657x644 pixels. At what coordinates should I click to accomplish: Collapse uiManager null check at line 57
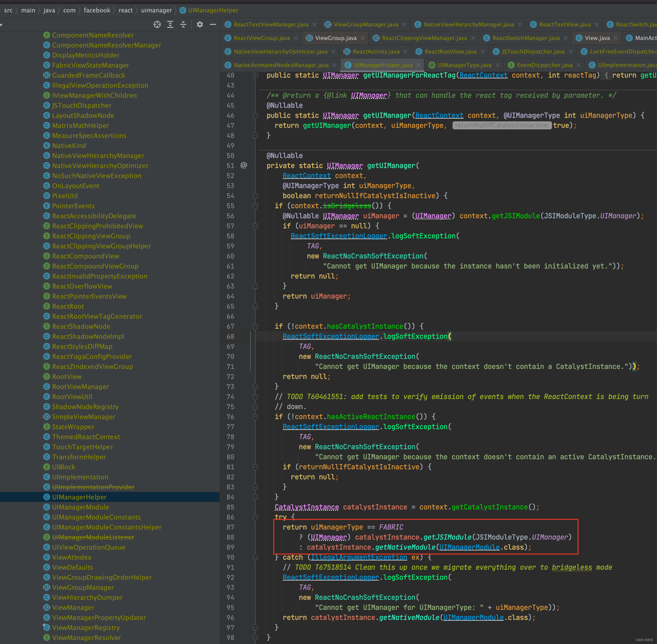[255, 226]
